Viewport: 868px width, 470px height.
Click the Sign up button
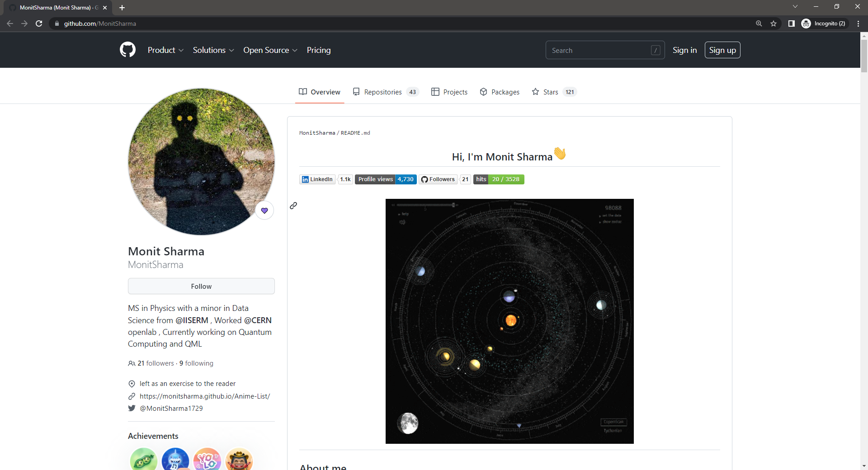tap(722, 50)
